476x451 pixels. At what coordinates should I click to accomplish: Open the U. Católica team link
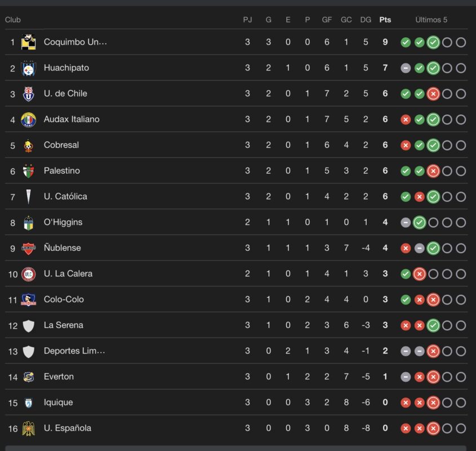pyautogui.click(x=65, y=197)
